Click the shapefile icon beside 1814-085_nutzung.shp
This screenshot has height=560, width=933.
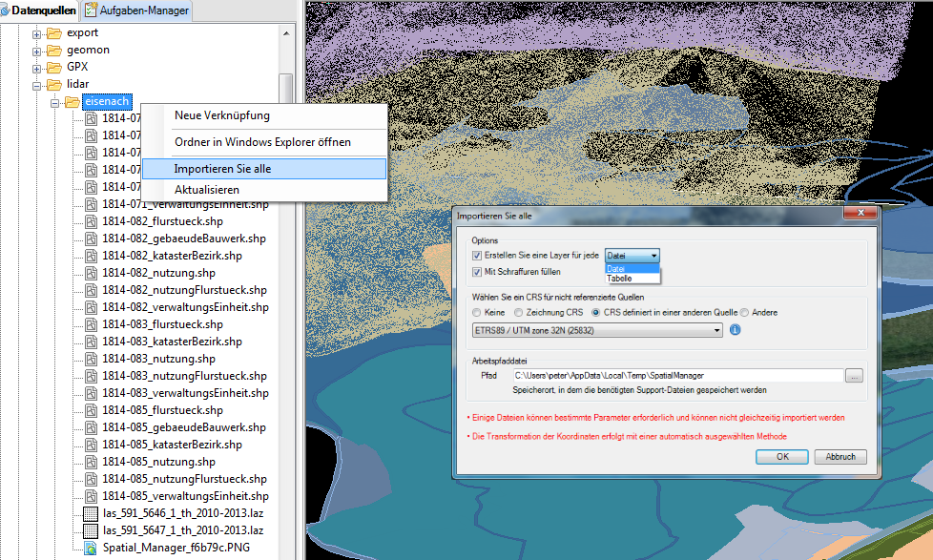click(x=91, y=462)
